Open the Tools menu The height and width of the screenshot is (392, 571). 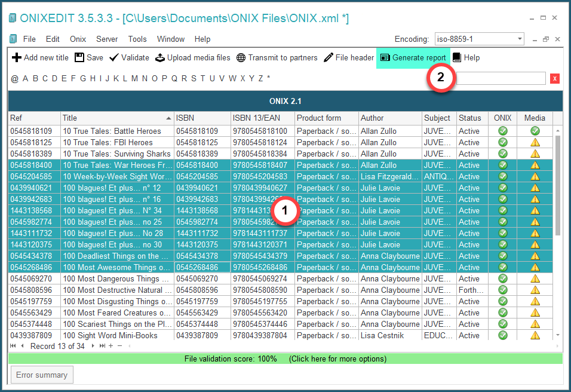(137, 39)
